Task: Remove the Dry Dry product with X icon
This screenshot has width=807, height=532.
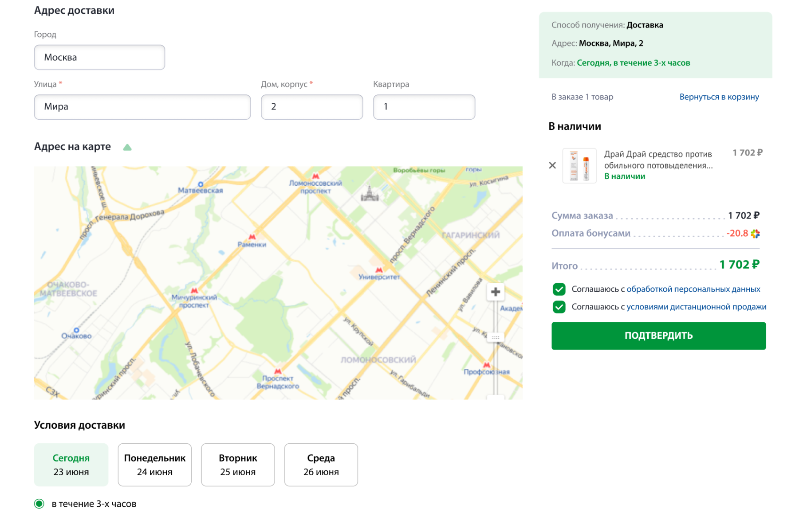Action: click(x=552, y=165)
